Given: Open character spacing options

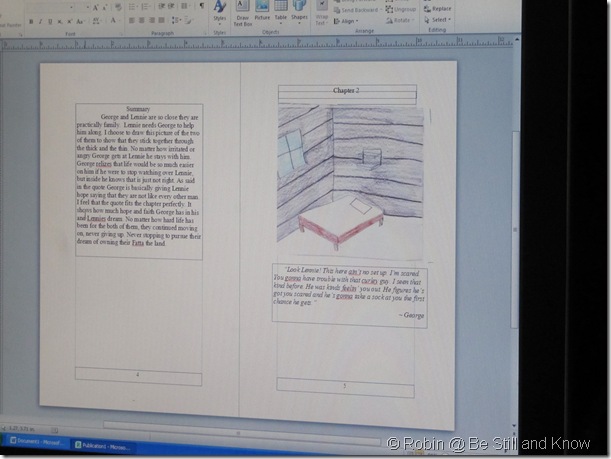Looking at the screenshot, I should [x=97, y=21].
